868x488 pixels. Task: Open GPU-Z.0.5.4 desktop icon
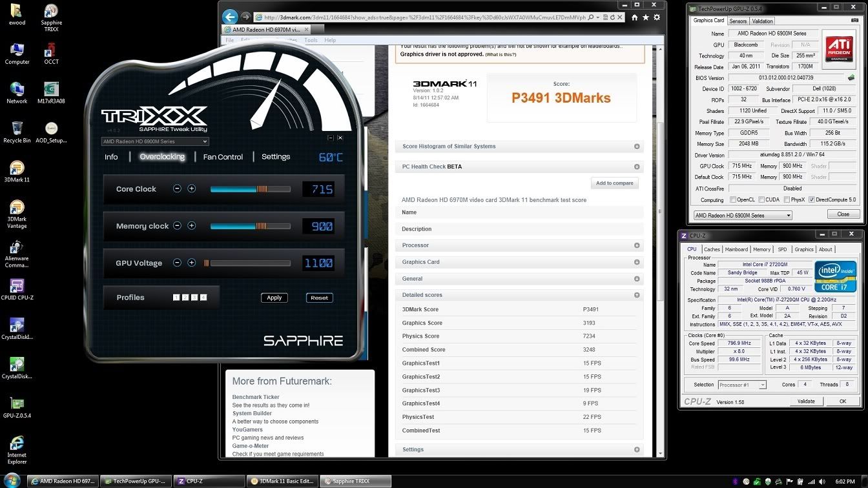point(17,408)
